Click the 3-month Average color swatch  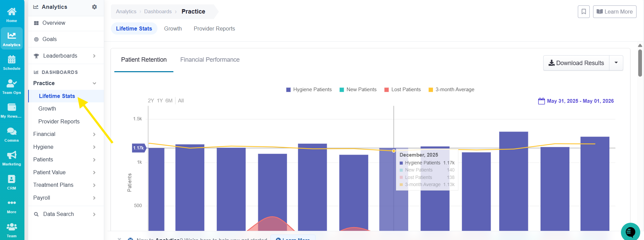[x=431, y=90]
